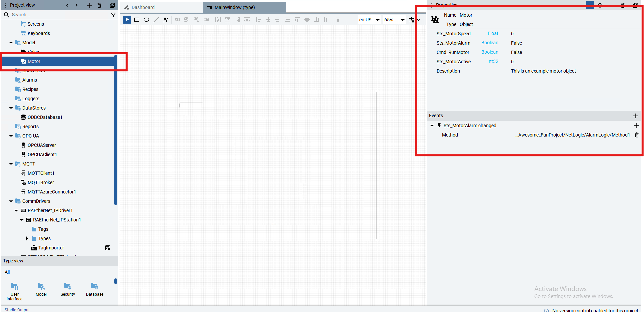Select MQTTBroker in the tree
This screenshot has height=312, width=644.
tap(41, 182)
